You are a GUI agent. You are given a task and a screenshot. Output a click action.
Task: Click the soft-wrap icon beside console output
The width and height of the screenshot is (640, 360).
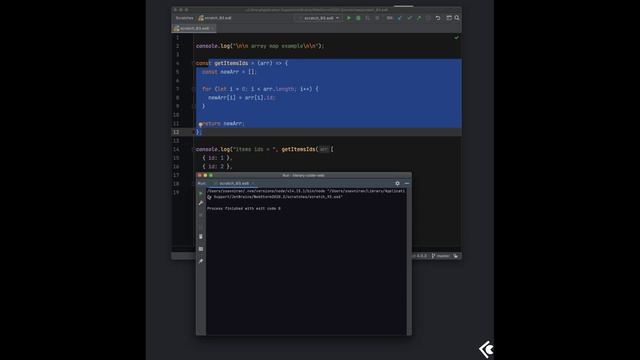point(209,197)
